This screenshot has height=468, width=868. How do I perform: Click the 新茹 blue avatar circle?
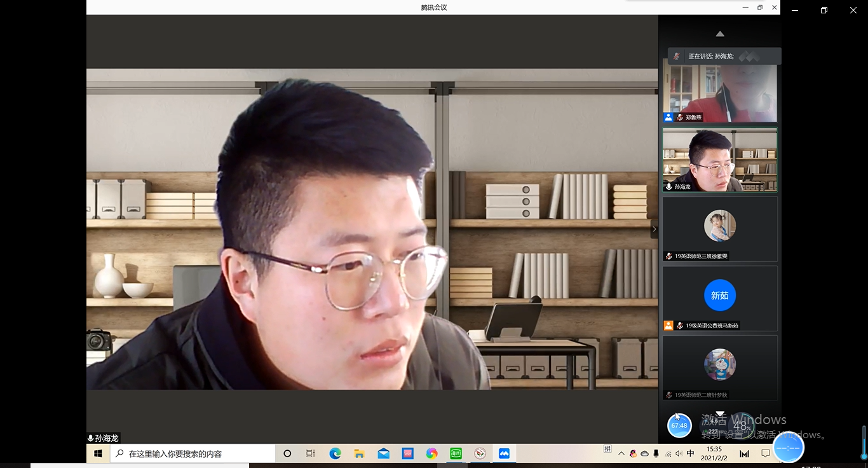pyautogui.click(x=719, y=295)
